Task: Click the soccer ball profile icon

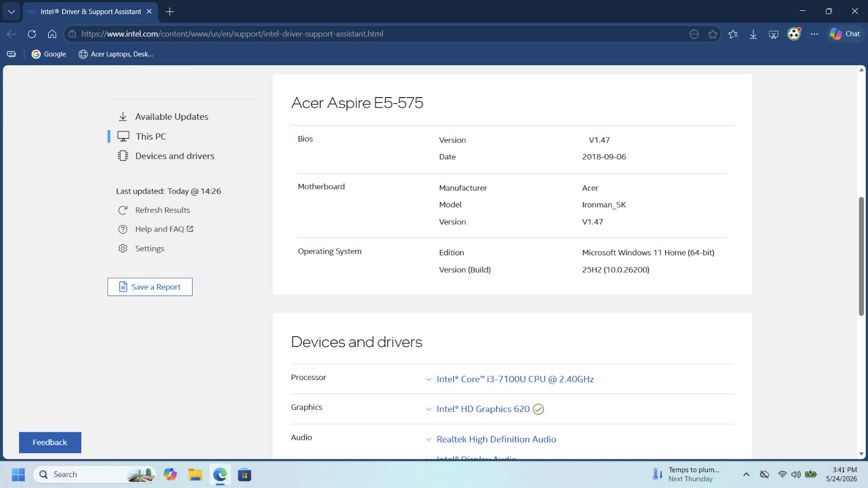Action: (794, 34)
